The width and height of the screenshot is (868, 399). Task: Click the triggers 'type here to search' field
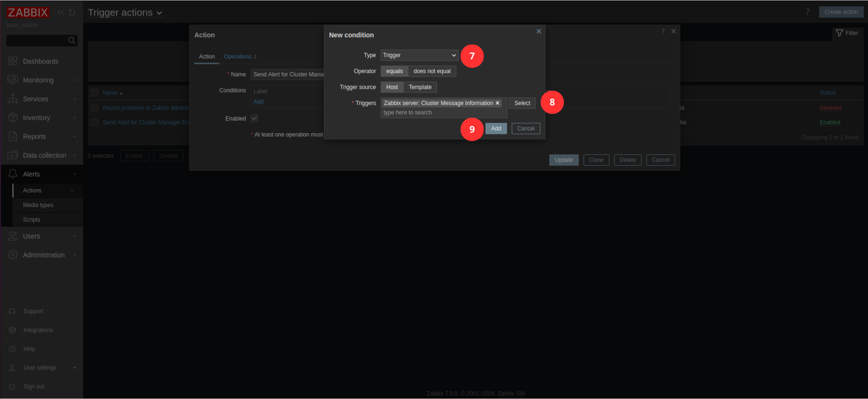tap(444, 112)
